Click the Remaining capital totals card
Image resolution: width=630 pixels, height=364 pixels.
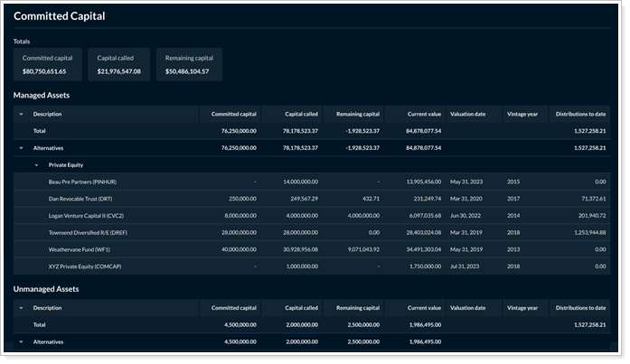[188, 65]
